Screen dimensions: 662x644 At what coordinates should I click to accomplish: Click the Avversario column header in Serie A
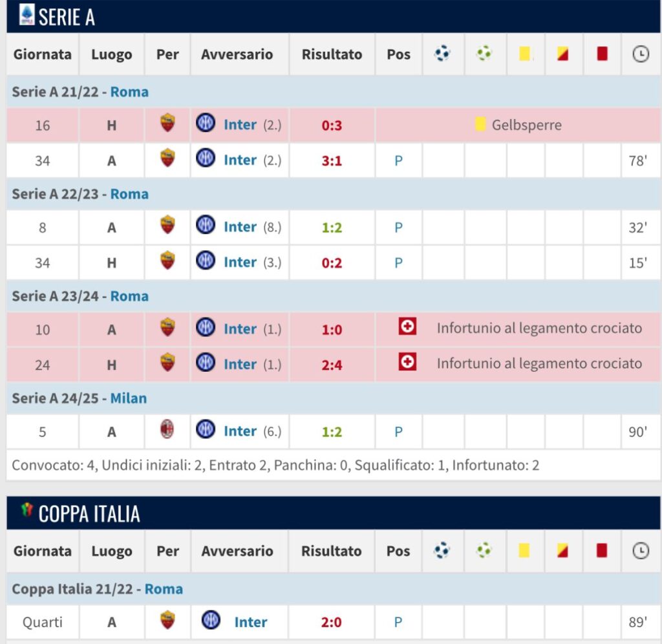tap(237, 54)
